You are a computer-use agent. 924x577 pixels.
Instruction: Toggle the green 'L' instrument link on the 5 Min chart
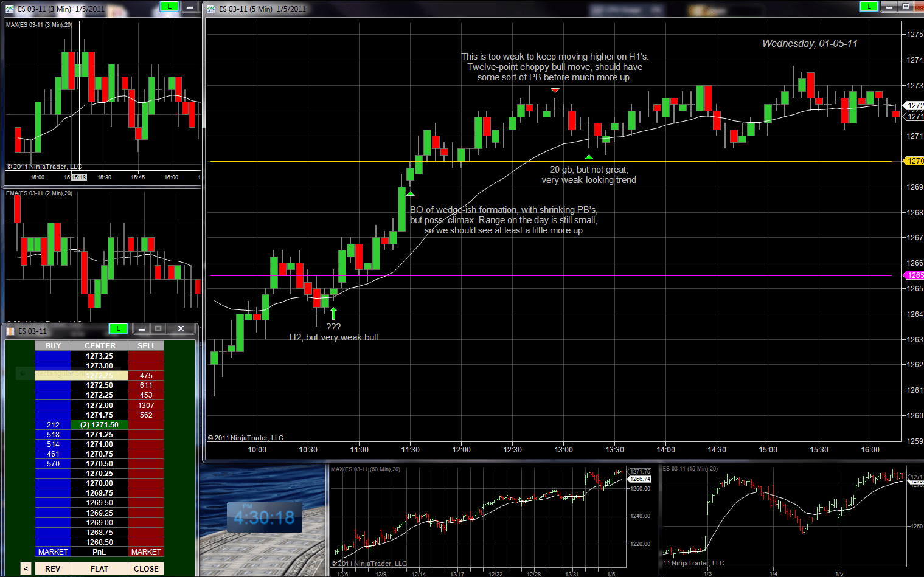[x=868, y=6]
